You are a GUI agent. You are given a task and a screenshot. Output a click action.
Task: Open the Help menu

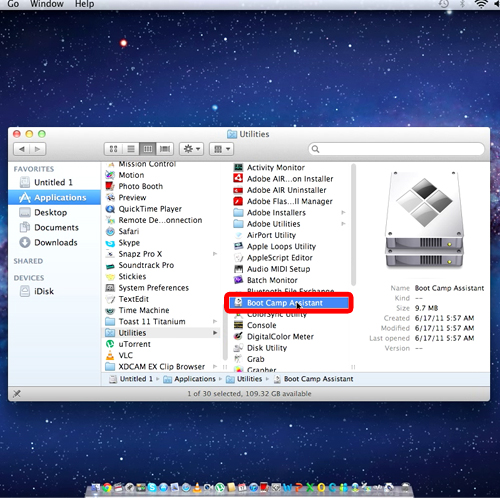84,4
